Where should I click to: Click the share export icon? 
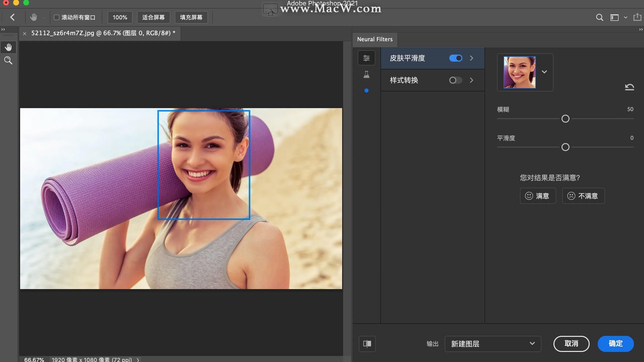637,17
